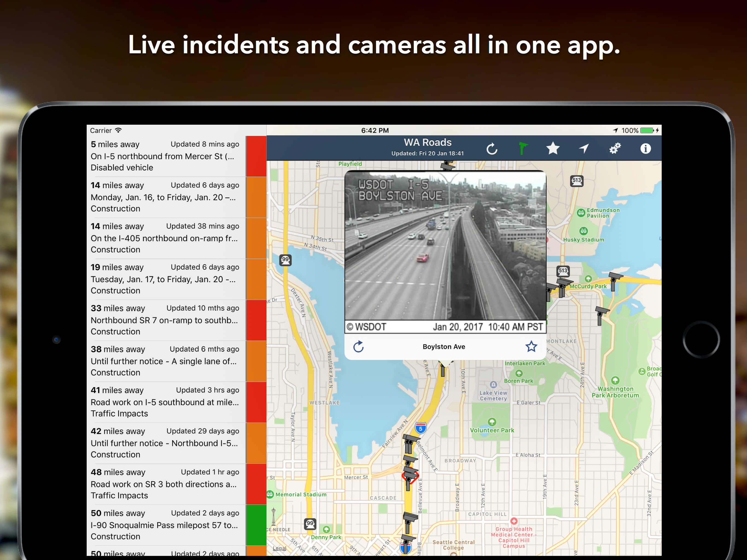
Task: Tap the Interstate 5 shield near Fairview Ave N
Action: [x=421, y=428]
